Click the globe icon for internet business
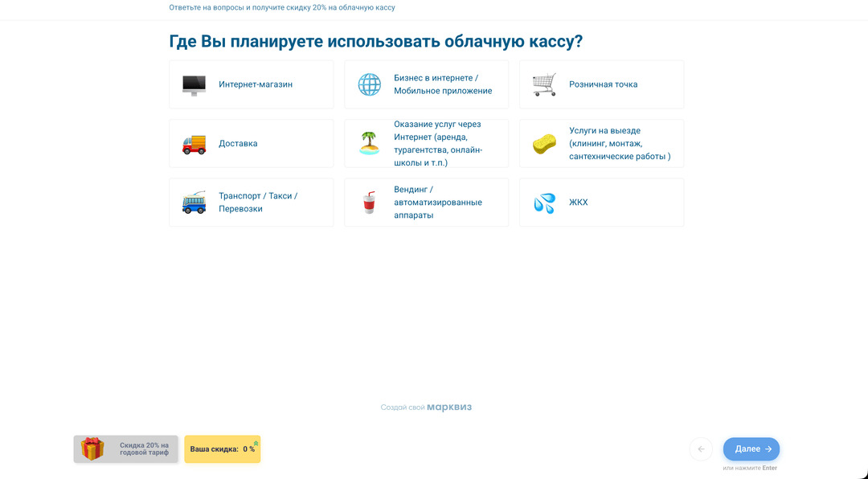Screen dimensions: 868x479 (x=369, y=84)
